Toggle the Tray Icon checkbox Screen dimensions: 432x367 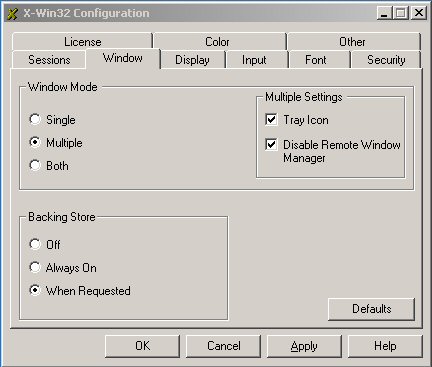pos(297,120)
